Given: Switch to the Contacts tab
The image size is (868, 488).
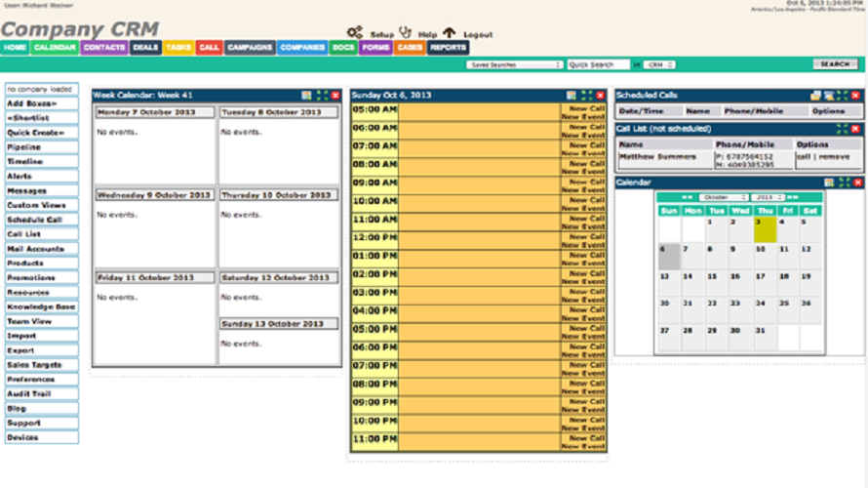Looking at the screenshot, I should [x=103, y=47].
